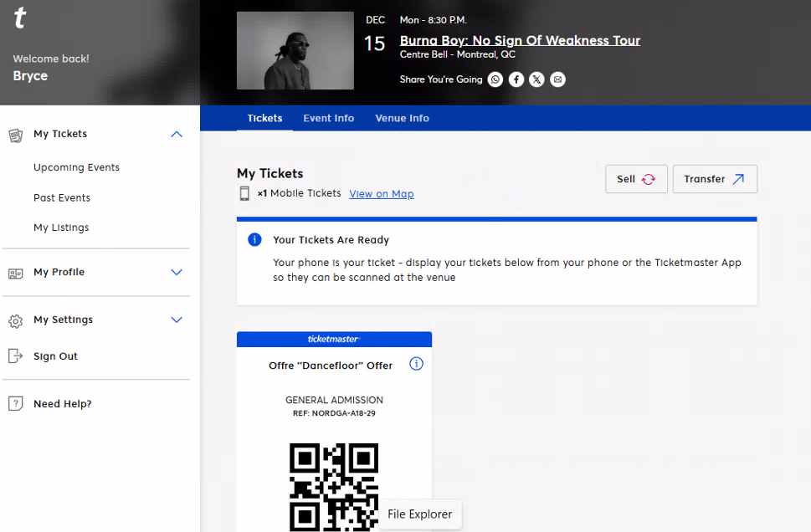
Task: Open ticket info icon beside Dancefloor Offer
Action: point(416,364)
